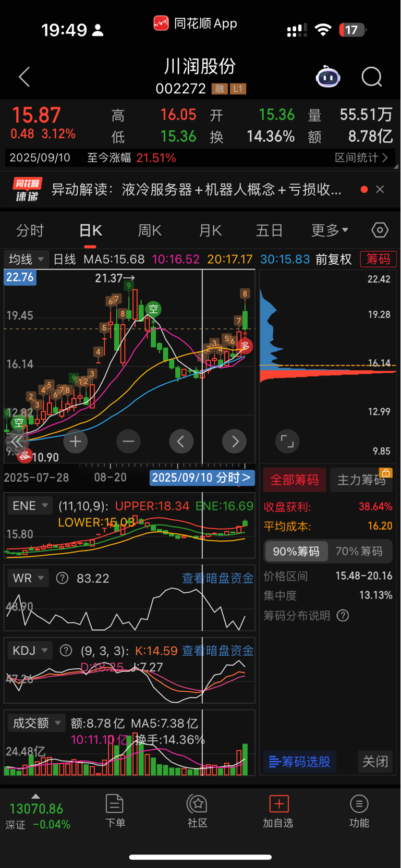Open chart settings hexagon icon
Viewport: 401px width, 868px height.
click(380, 230)
